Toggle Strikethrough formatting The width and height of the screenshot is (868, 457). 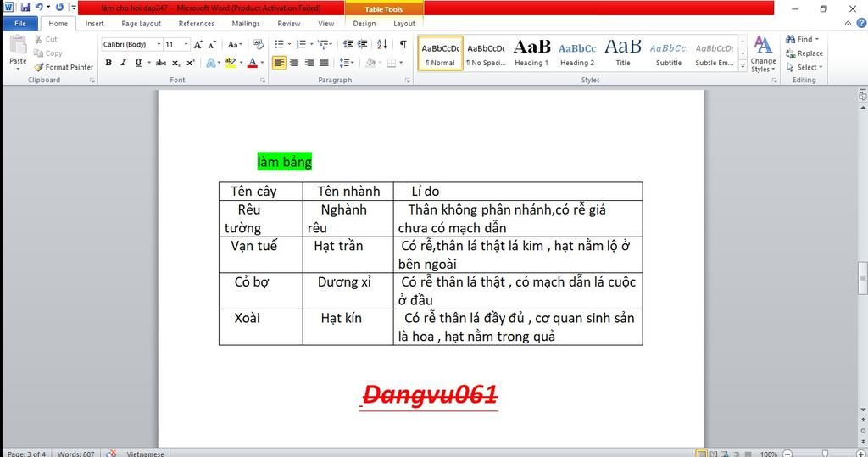tap(160, 63)
